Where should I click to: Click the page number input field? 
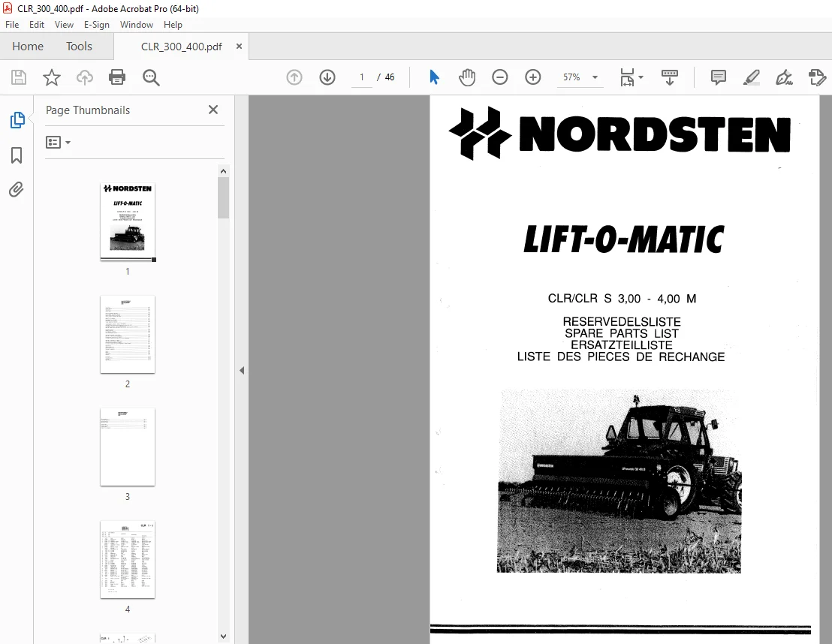pyautogui.click(x=362, y=77)
